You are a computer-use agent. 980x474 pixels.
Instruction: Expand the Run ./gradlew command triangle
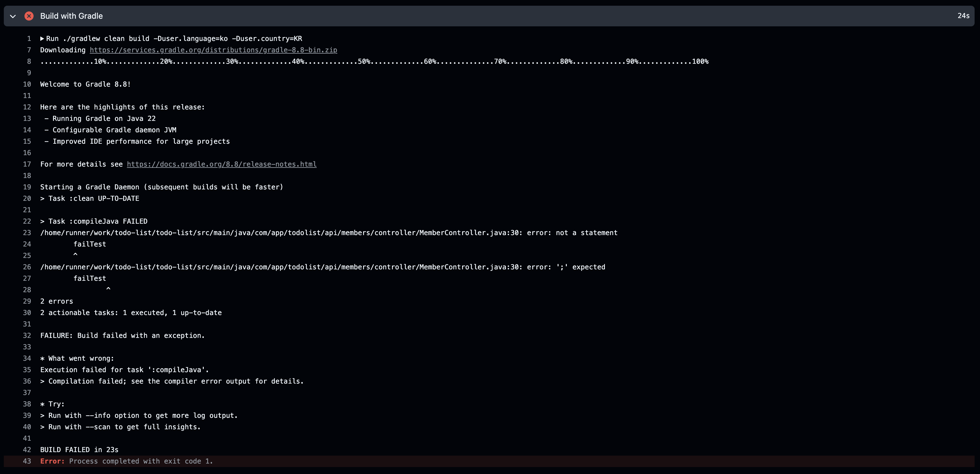(x=42, y=38)
